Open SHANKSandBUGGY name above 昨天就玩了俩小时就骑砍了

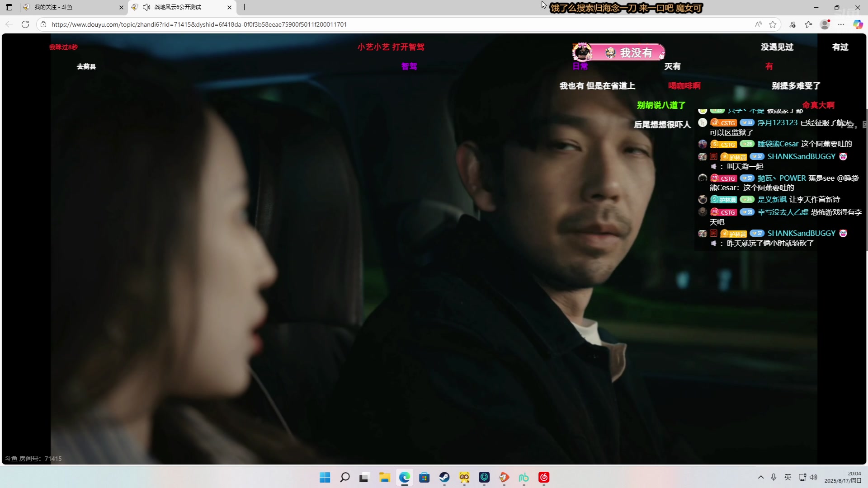(x=802, y=233)
